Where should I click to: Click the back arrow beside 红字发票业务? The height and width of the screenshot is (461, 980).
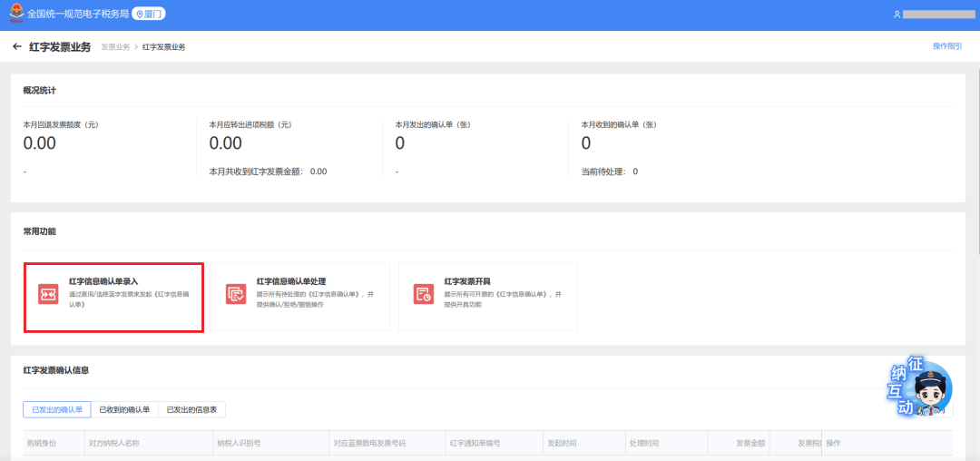16,46
